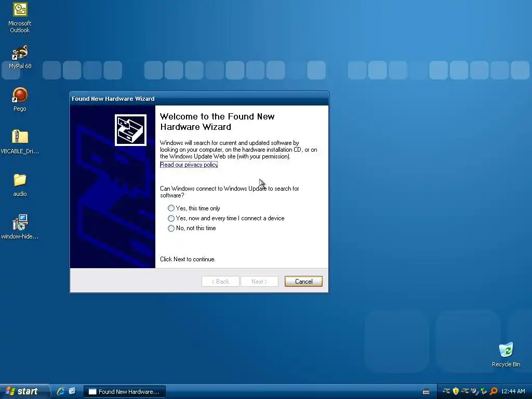The height and width of the screenshot is (399, 532).
Task: Click Safely Remove Hardware tray icon
Action: pos(484,391)
